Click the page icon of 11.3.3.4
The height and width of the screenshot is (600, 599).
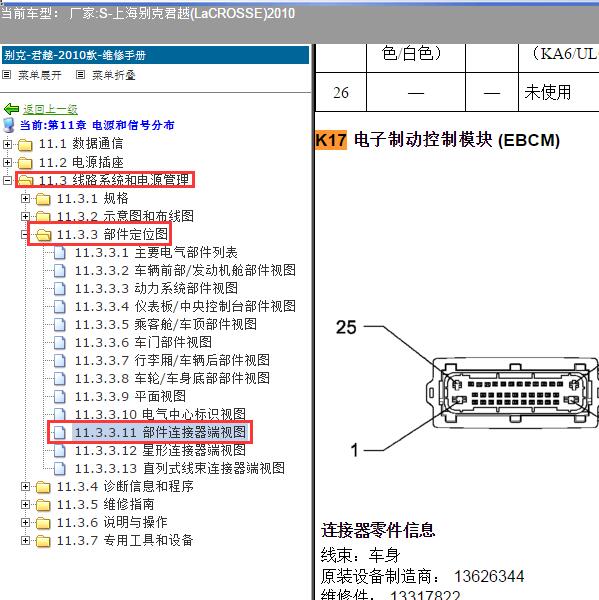click(x=60, y=307)
